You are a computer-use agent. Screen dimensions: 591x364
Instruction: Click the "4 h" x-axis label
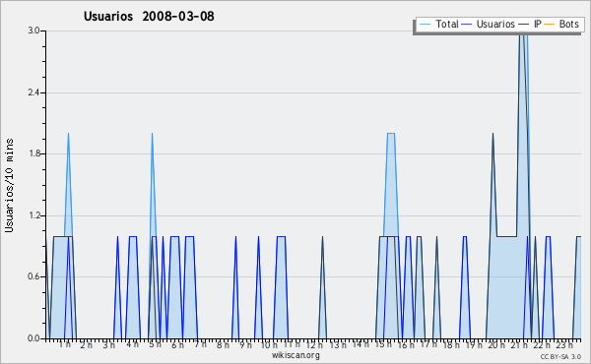(x=132, y=344)
